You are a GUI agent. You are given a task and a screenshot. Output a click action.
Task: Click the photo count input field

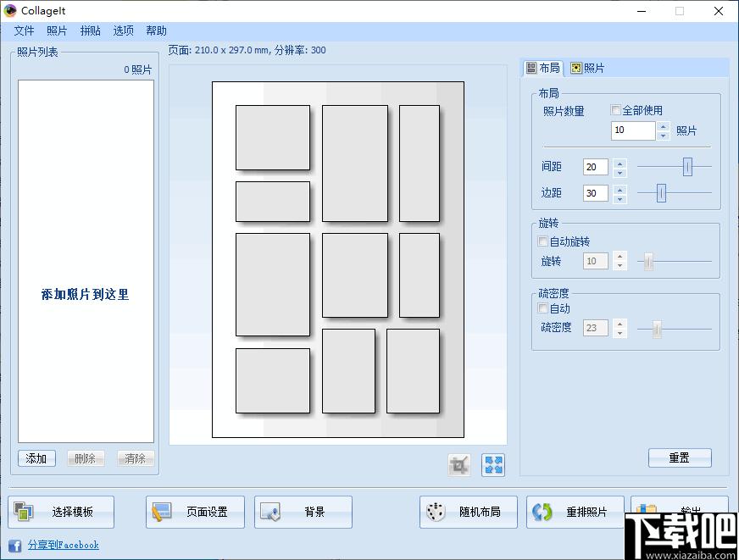pos(633,130)
